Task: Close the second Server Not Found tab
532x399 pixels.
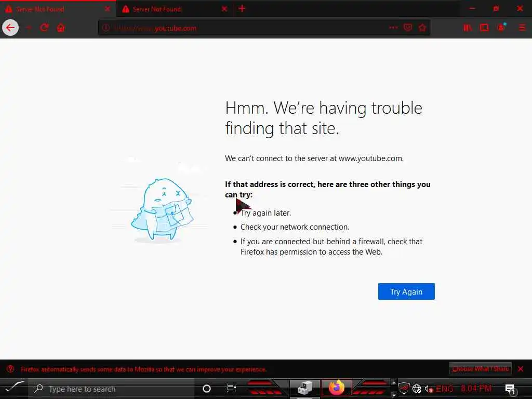Action: [224, 9]
